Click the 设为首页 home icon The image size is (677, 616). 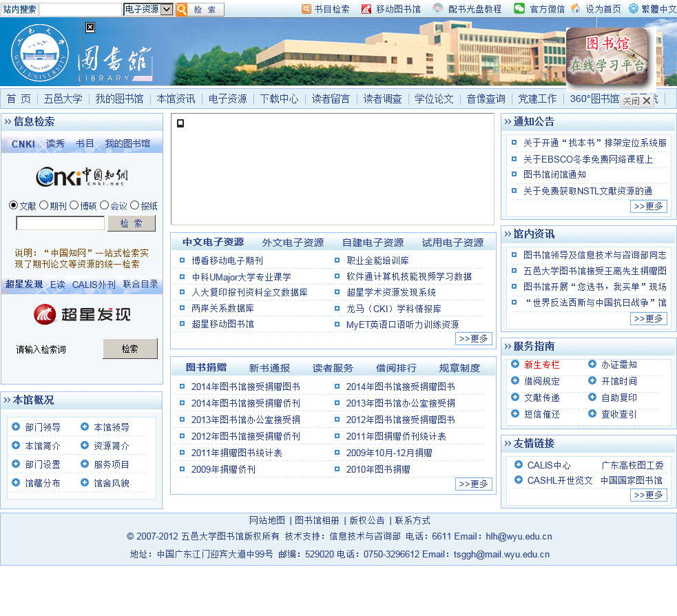click(575, 9)
